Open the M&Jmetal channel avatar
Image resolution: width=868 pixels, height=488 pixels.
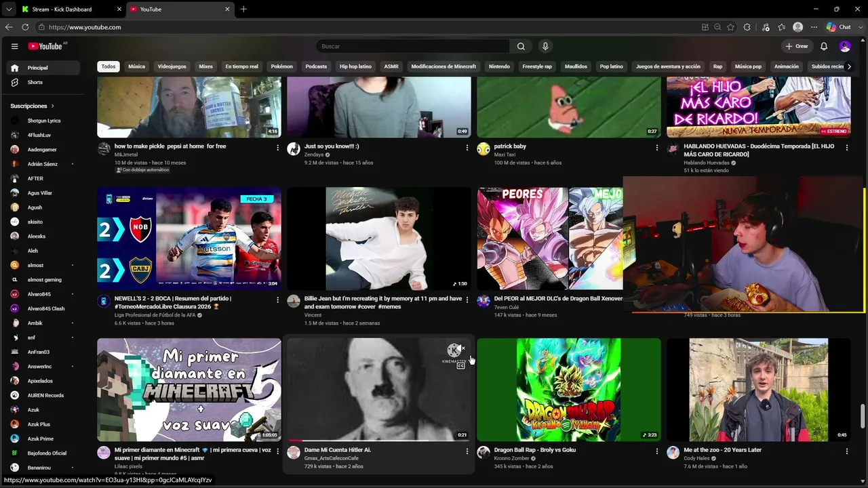point(104,149)
